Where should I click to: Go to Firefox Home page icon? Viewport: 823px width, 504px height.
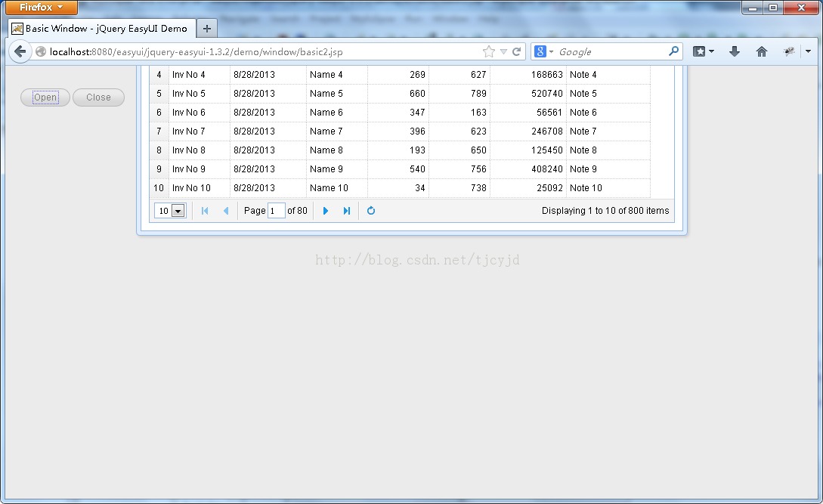(x=762, y=51)
